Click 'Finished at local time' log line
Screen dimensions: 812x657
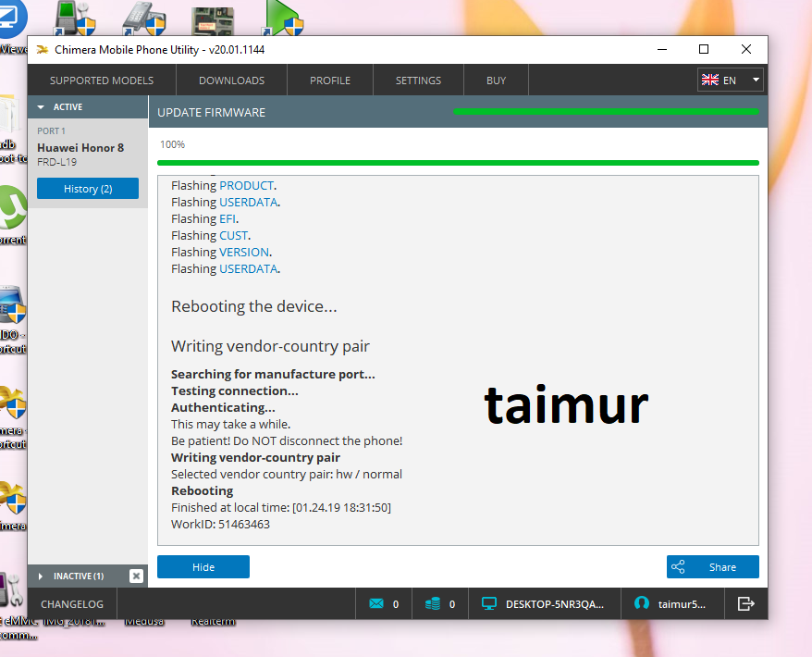(x=281, y=507)
